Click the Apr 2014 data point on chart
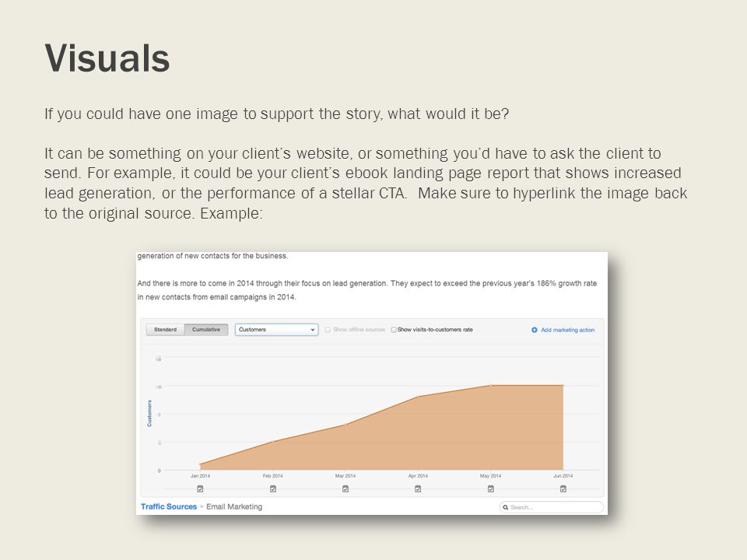This screenshot has height=560, width=747. (418, 396)
